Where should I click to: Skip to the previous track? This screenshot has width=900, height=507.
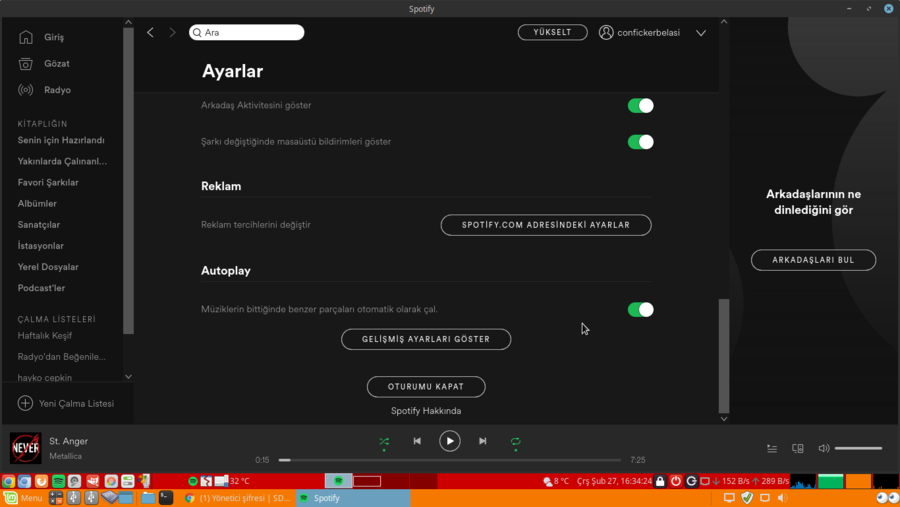(x=417, y=442)
